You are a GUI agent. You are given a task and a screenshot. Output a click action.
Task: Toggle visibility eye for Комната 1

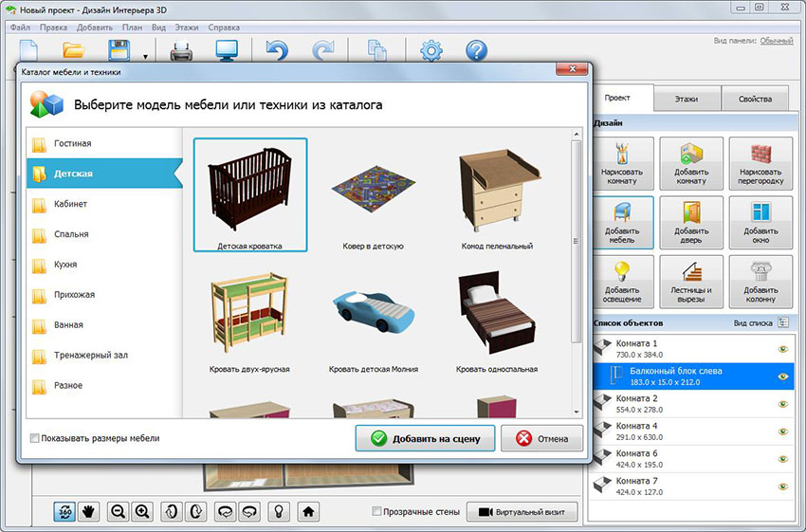pyautogui.click(x=783, y=349)
